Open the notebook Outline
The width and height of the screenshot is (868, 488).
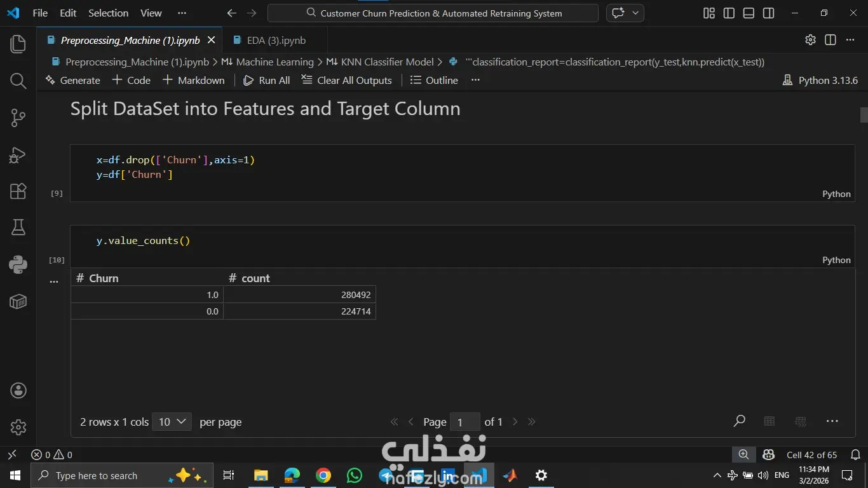tap(435, 80)
